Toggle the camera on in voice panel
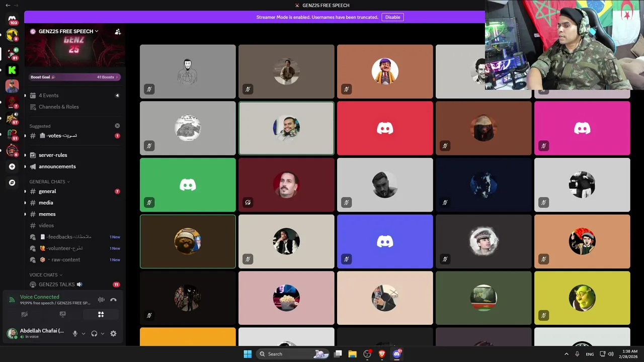 click(x=24, y=314)
